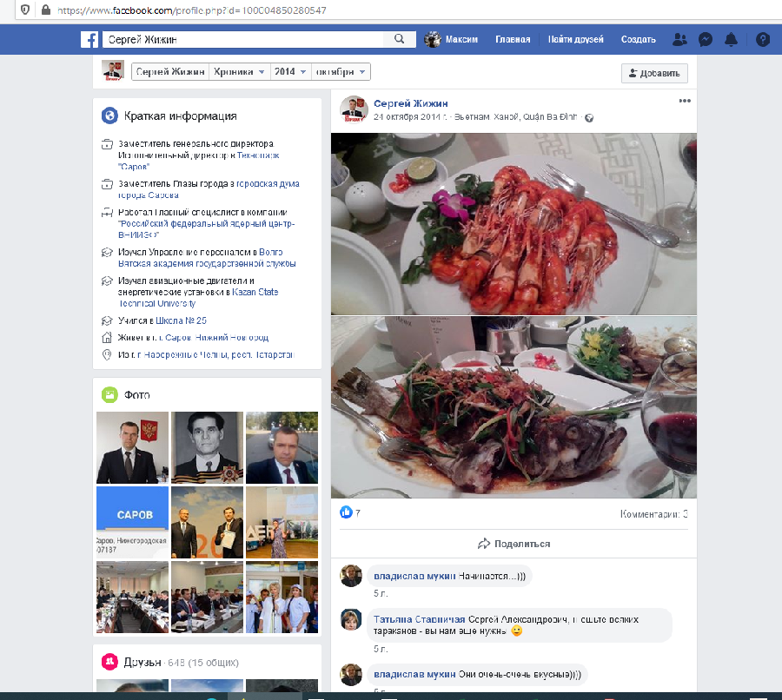Click the Facebook logo icon
Viewport: 782px width, 700px height.
[89, 39]
